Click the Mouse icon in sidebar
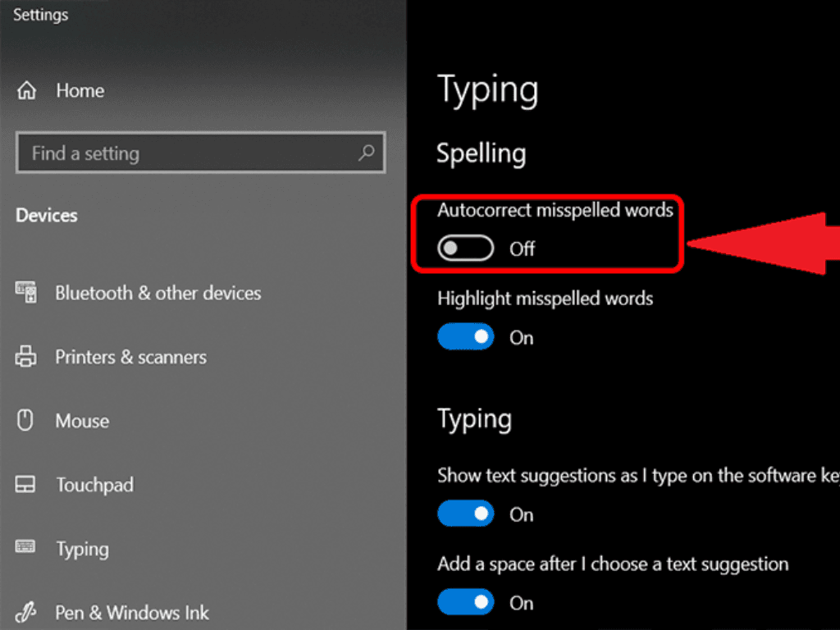 coord(26,421)
